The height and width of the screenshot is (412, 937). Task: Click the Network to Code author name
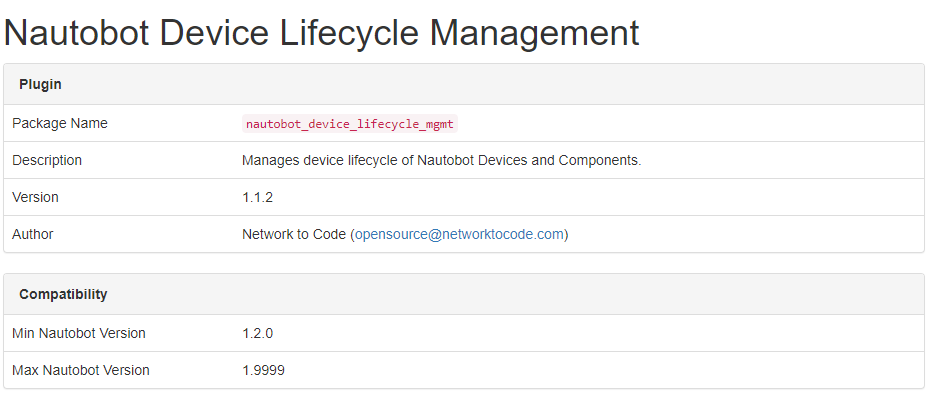tap(294, 234)
